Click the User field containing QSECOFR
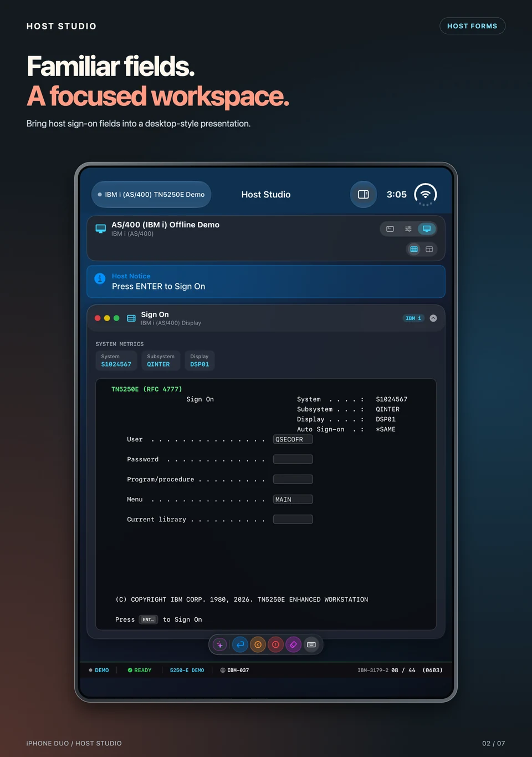The image size is (532, 757). click(293, 439)
